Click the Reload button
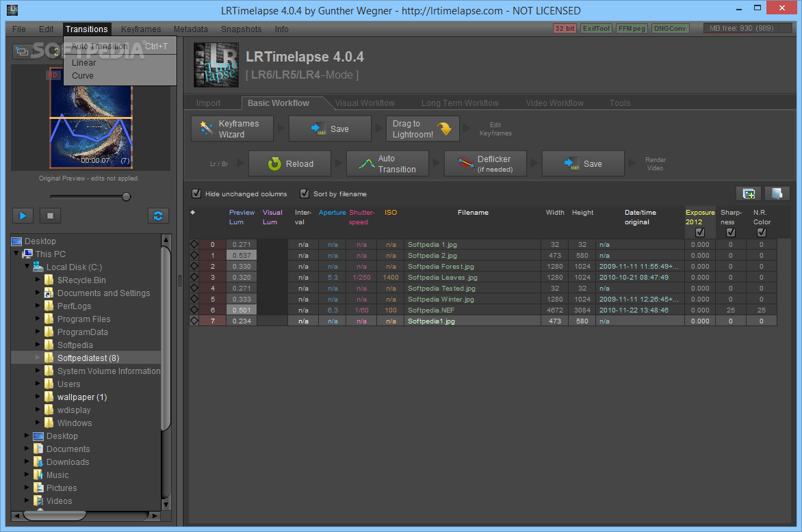Image resolution: width=802 pixels, height=532 pixels. click(290, 163)
